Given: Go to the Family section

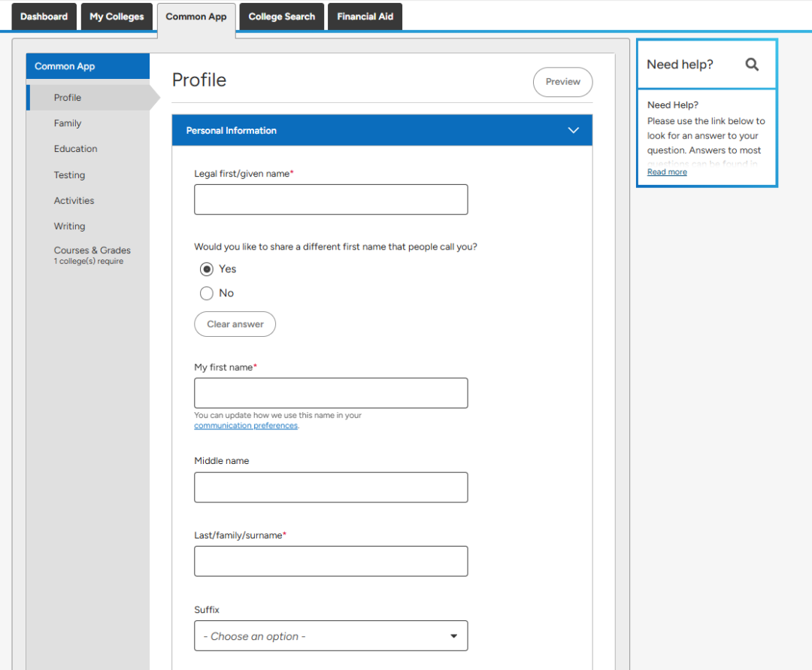Looking at the screenshot, I should 68,123.
